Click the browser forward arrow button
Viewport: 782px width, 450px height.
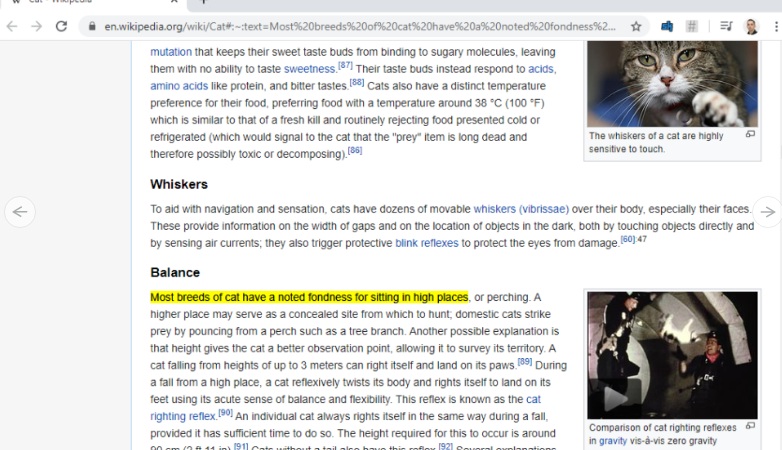[x=37, y=26]
